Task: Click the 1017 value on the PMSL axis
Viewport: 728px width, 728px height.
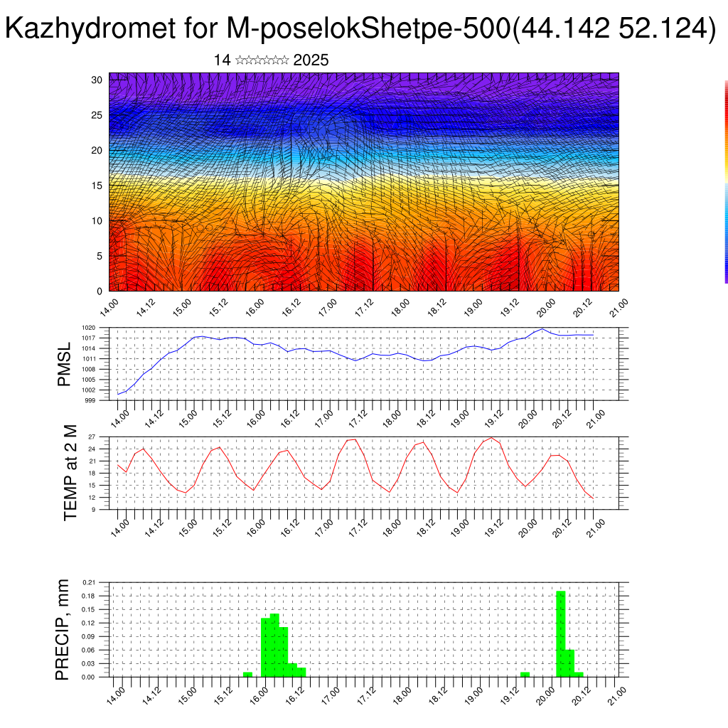Action: pyautogui.click(x=89, y=338)
